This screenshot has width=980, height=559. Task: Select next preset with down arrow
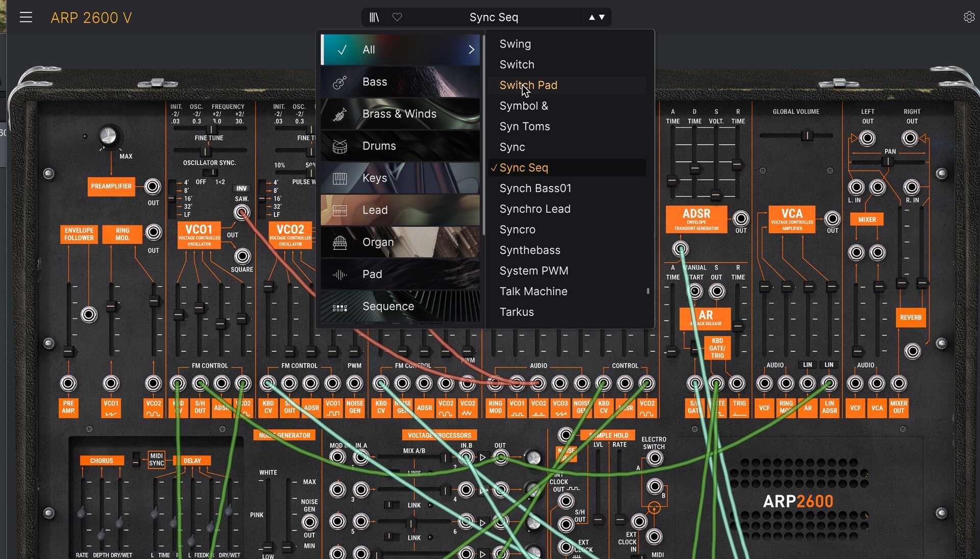pyautogui.click(x=602, y=17)
